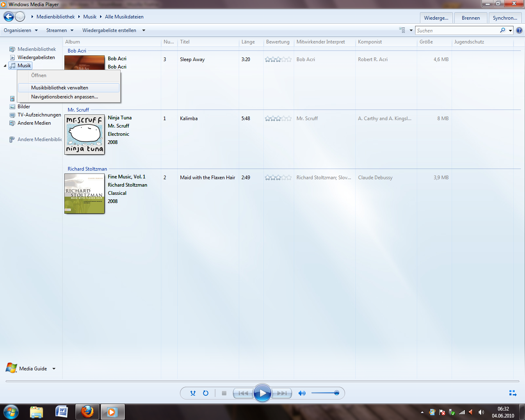Viewport: 525px width, 420px height.
Task: Click the search magnifier icon
Action: tap(503, 30)
